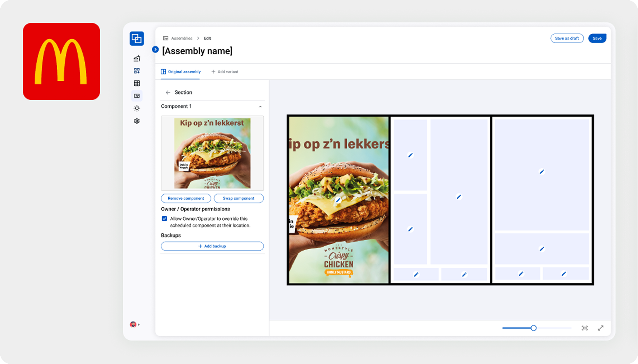Edit the bottom-left strip slot of right screen
638x364 pixels.
point(521,274)
